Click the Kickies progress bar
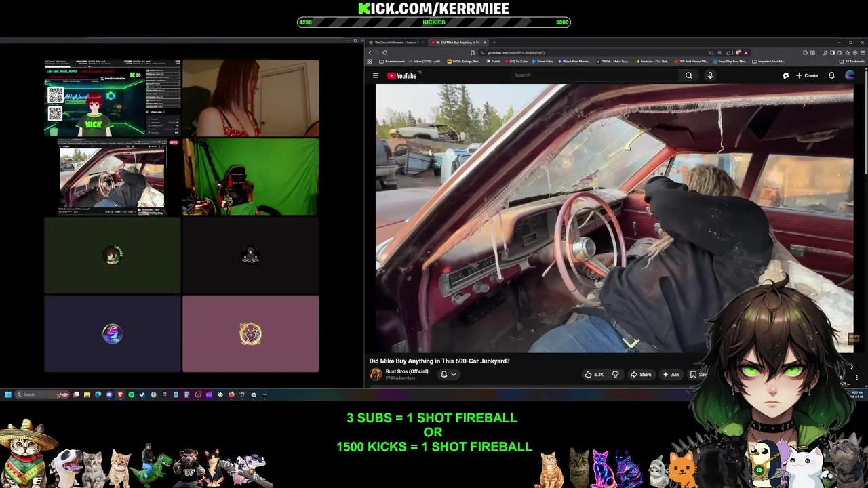Image resolution: width=868 pixels, height=488 pixels. pos(434,22)
